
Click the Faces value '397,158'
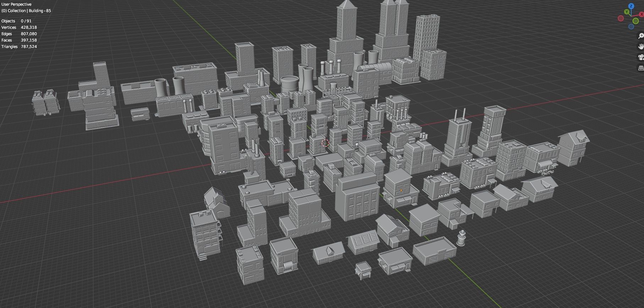tap(29, 40)
